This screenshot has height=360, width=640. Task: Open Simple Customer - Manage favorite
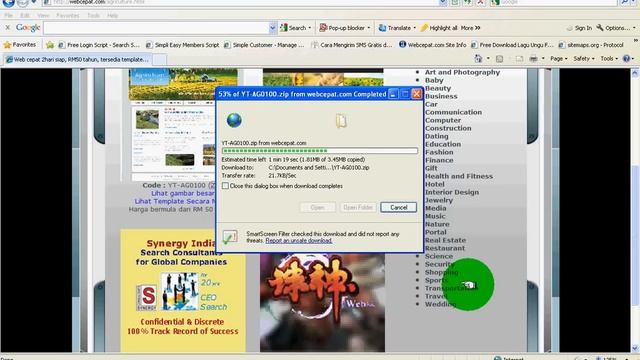[x=264, y=45]
